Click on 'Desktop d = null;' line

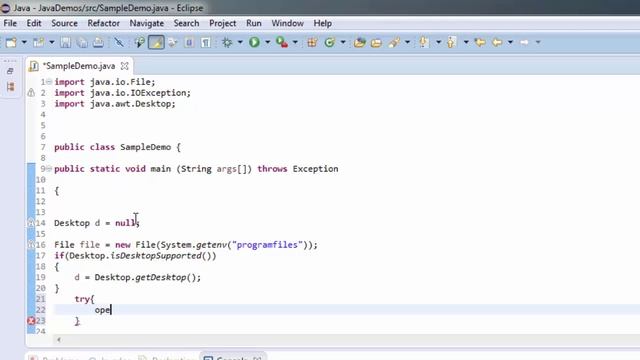pos(97,223)
